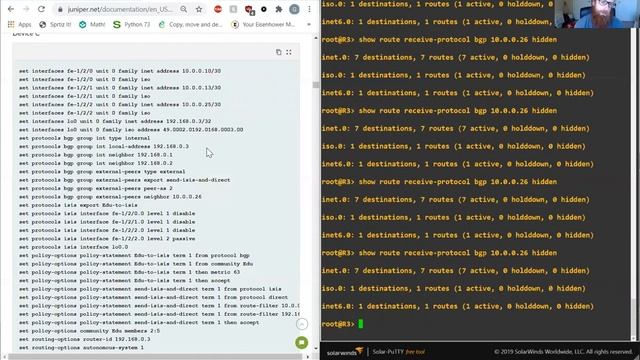Open the zoom magnifier in address bar
Screen dimensions: 640x360
click(184, 9)
